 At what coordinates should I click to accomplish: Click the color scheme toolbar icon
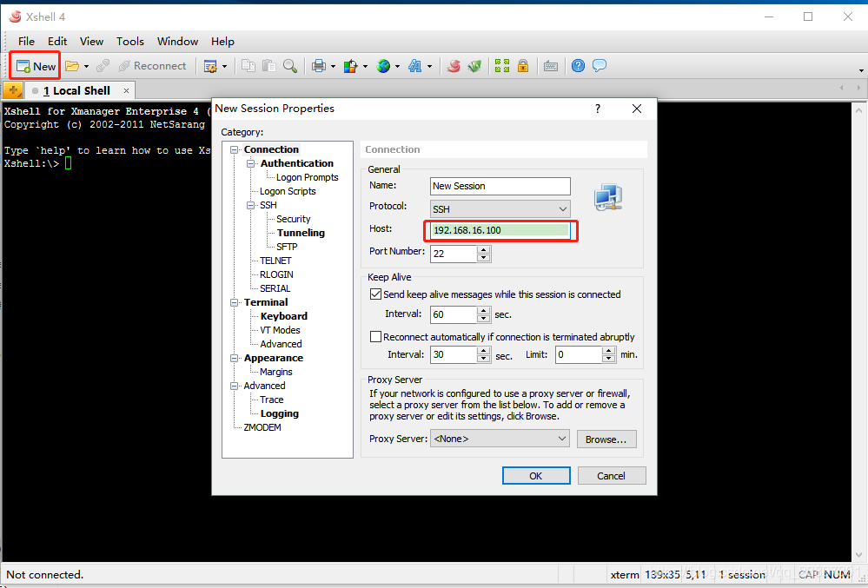pos(351,66)
